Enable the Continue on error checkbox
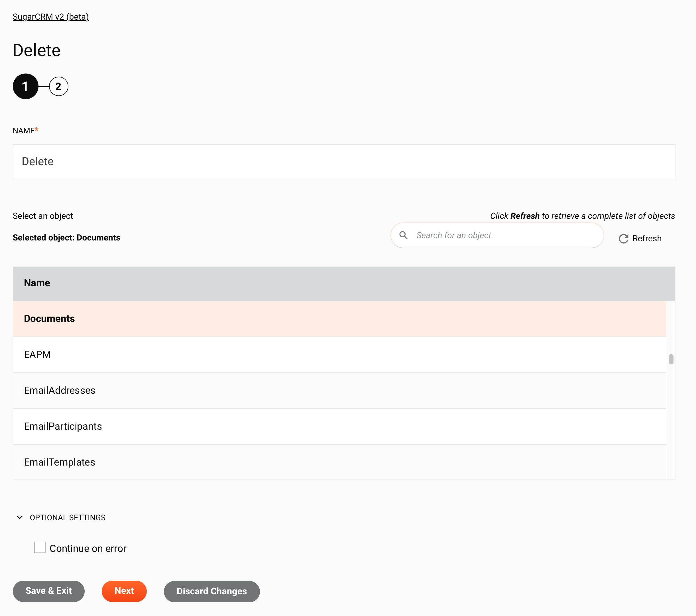 pyautogui.click(x=40, y=548)
